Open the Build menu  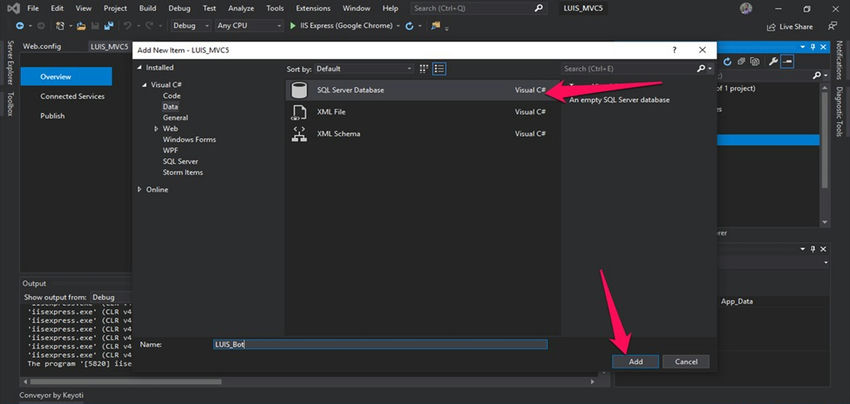pos(147,8)
